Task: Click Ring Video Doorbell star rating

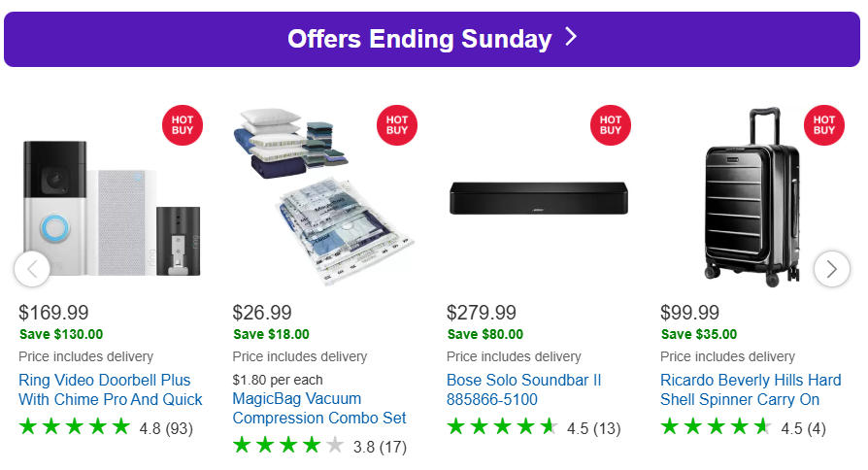Action: (x=75, y=426)
